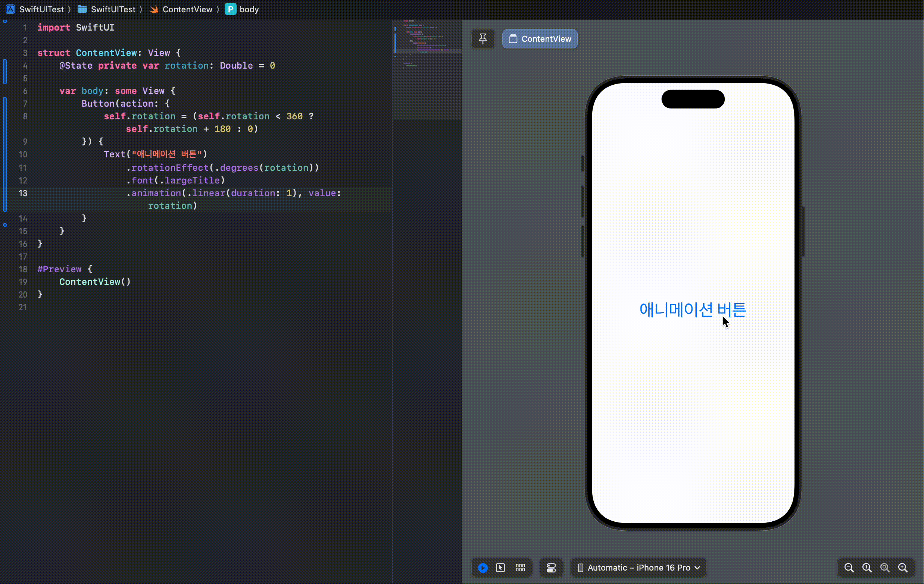Zoom the preview to fit
This screenshot has height=584, width=924.
[x=885, y=568]
